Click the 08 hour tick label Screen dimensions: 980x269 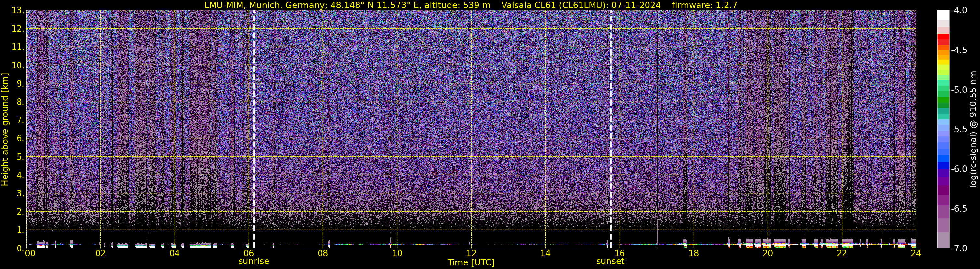(x=323, y=254)
